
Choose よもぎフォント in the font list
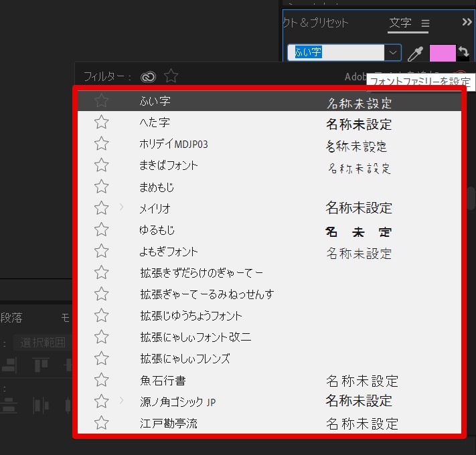169,252
